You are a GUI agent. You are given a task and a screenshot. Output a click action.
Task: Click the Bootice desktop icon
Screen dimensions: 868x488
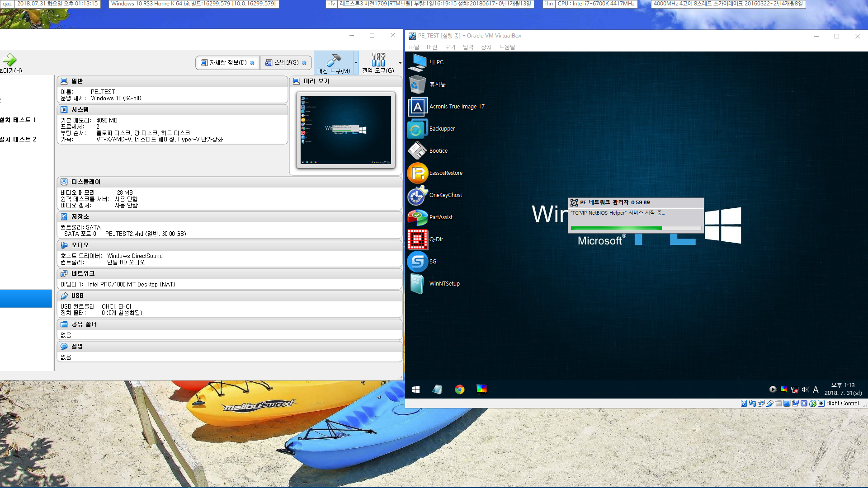(418, 151)
